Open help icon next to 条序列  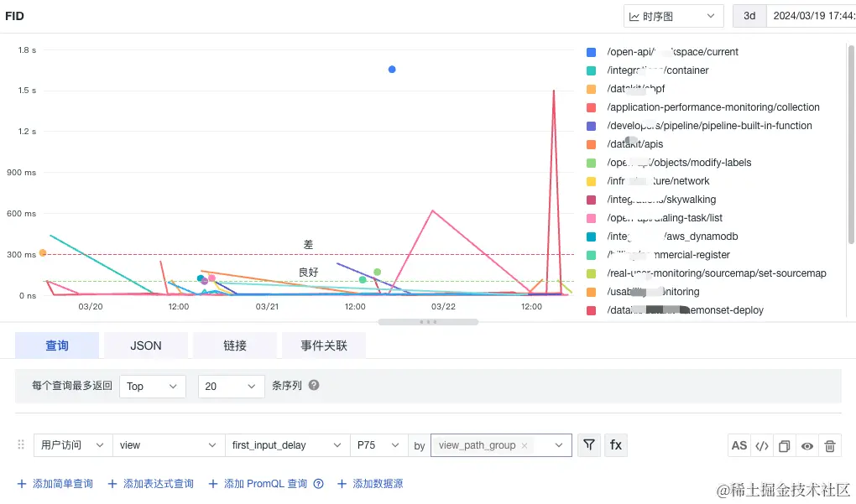point(313,385)
